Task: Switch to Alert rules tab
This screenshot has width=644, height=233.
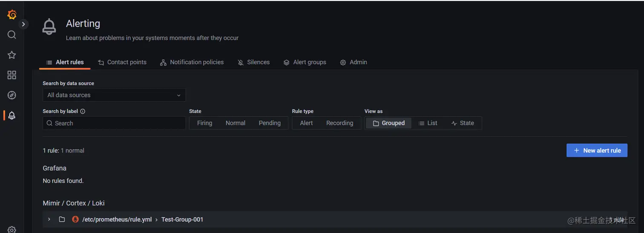Action: pyautogui.click(x=65, y=62)
